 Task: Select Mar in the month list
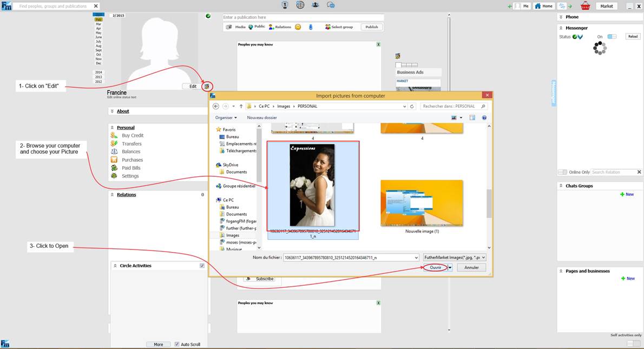(x=98, y=24)
